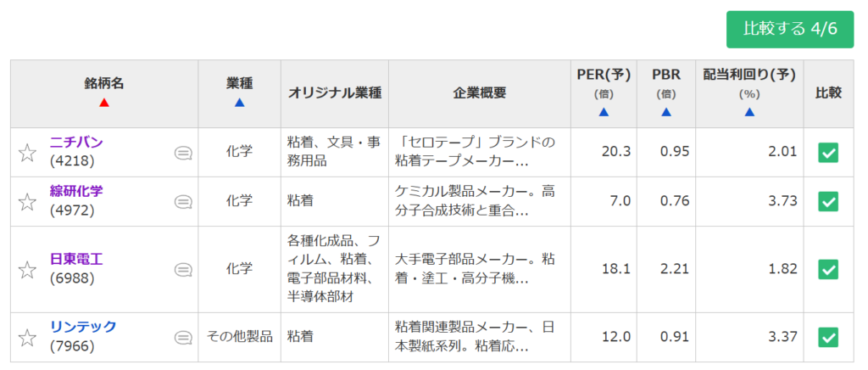Mark 日東電工 as favorite with star
Screen dimensions: 868x370
27,270
